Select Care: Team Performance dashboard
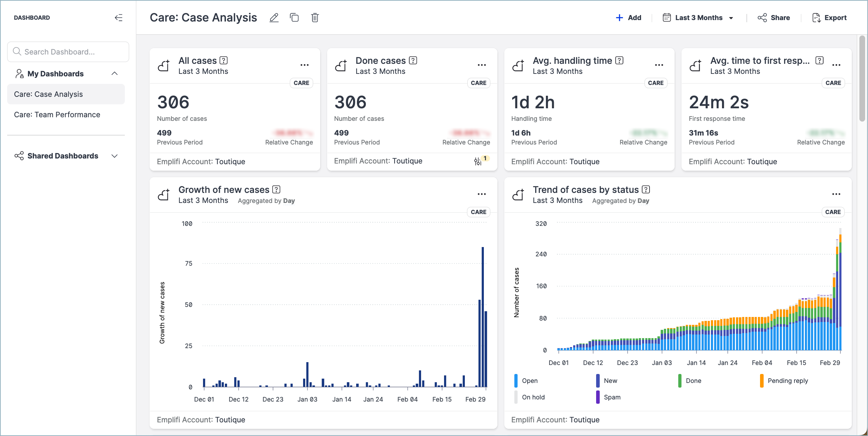 click(57, 114)
